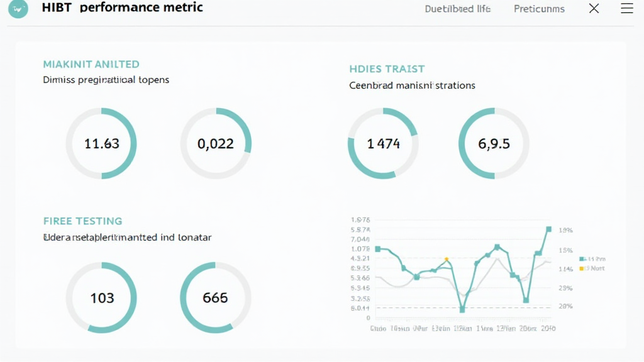
Task: Select the lowest teal data point on chart
Action: click(462, 309)
